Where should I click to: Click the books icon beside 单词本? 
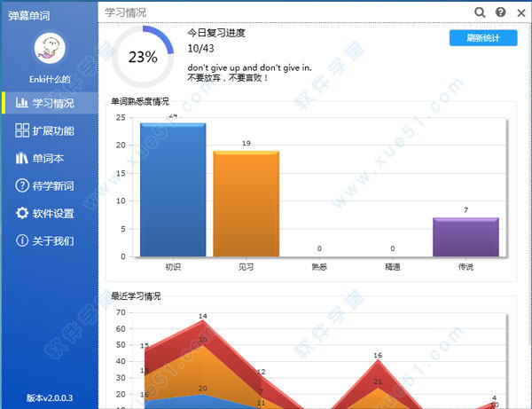coord(21,158)
